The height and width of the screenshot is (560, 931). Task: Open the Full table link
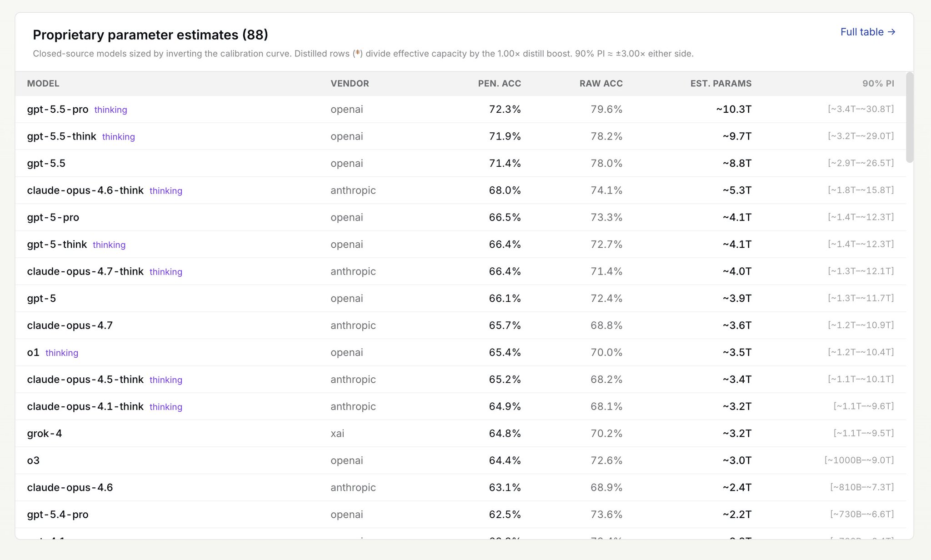pyautogui.click(x=868, y=32)
